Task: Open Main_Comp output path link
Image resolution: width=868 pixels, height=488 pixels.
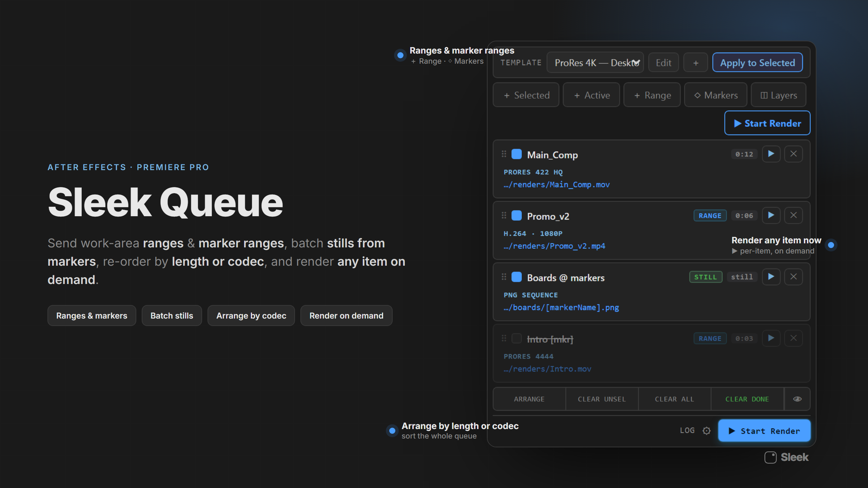Action: (556, 185)
